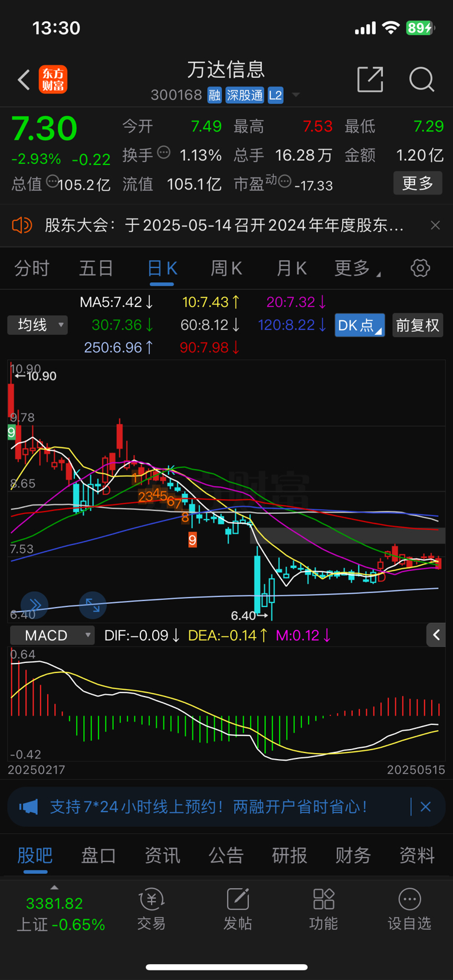The width and height of the screenshot is (453, 980).
Task: Dismiss the 股东大会 announcement banner
Action: (435, 225)
